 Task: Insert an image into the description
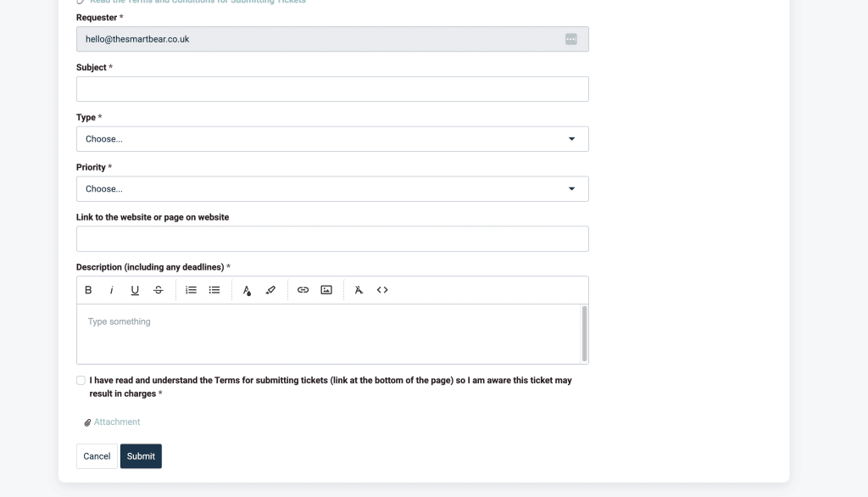pyautogui.click(x=326, y=290)
